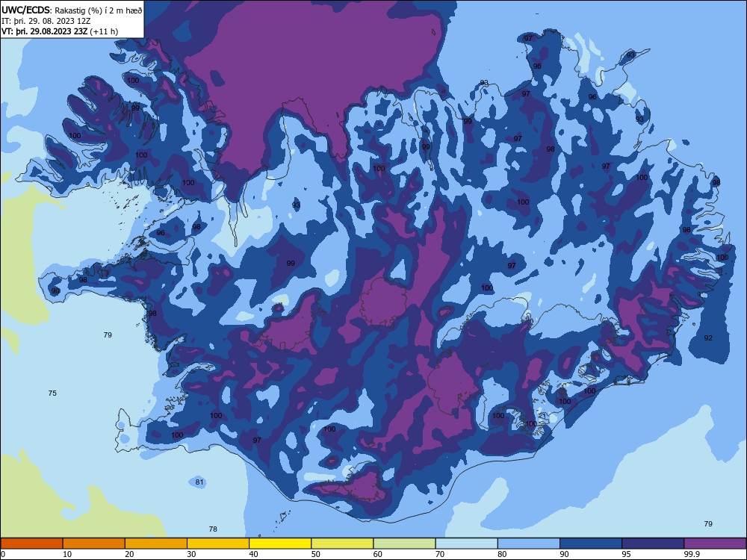Click the purple above-99.9 legend swatch
Viewport: 747px width, 560px height.
(715, 544)
